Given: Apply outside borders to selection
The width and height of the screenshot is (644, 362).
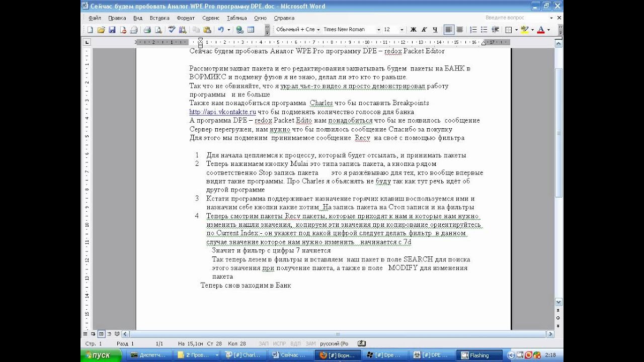Looking at the screenshot, I should [509, 30].
